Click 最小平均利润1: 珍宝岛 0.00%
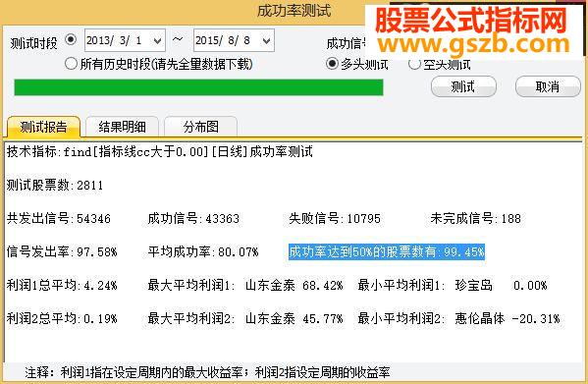The image size is (588, 384). point(453,285)
